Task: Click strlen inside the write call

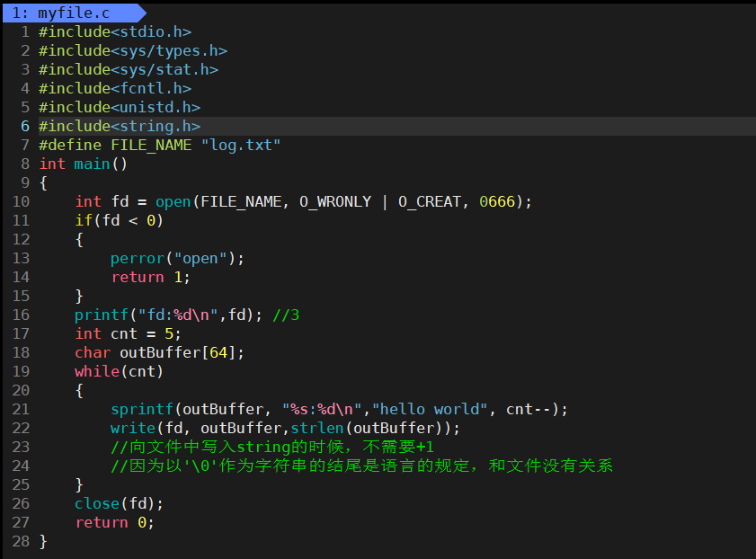Action: (312, 429)
